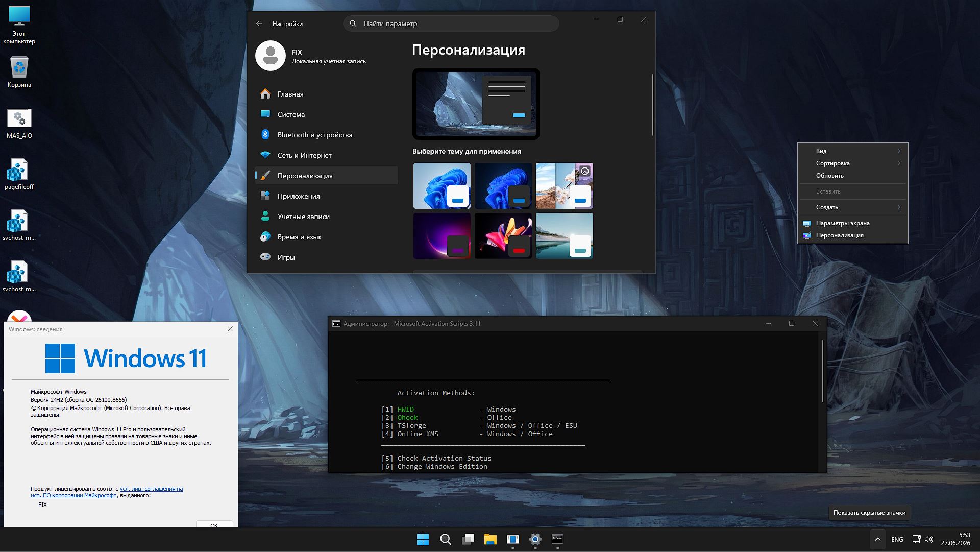Focus the Найти параметр search field
The image size is (980, 552).
[x=451, y=23]
